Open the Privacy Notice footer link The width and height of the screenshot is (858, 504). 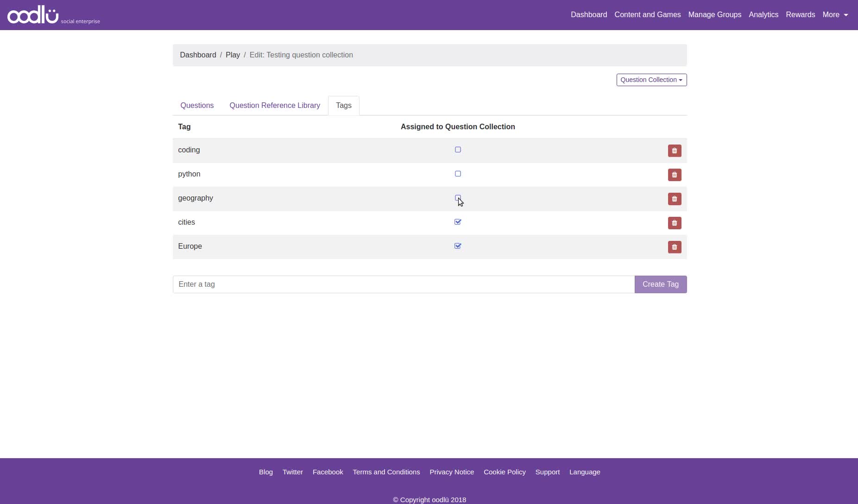(x=452, y=472)
